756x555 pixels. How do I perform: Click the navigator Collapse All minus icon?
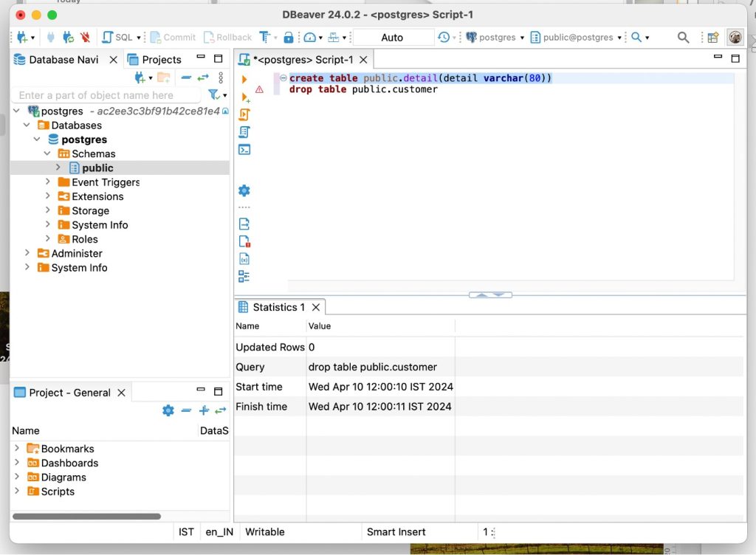tap(187, 77)
